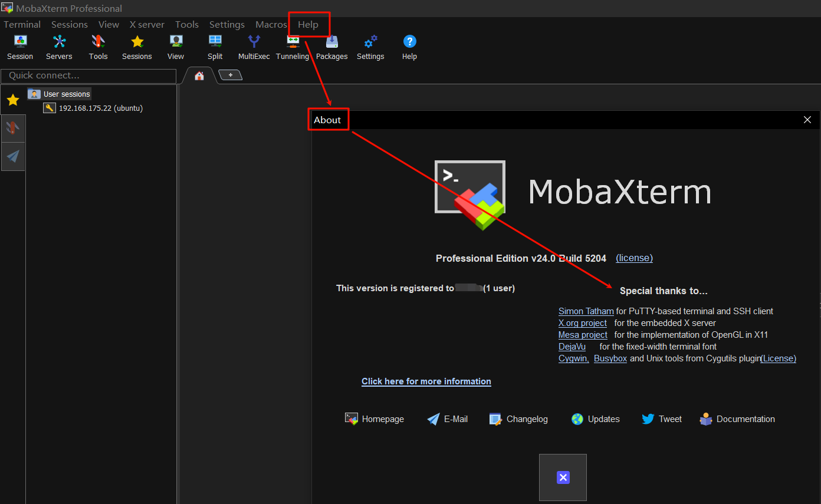
Task: Open the Help menu
Action: (x=308, y=24)
